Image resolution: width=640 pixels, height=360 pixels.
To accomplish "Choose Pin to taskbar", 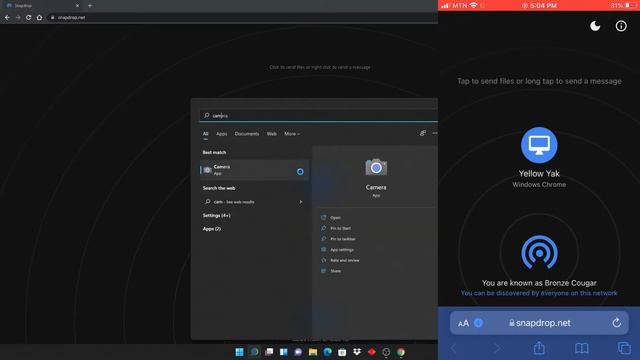I will click(x=342, y=239).
